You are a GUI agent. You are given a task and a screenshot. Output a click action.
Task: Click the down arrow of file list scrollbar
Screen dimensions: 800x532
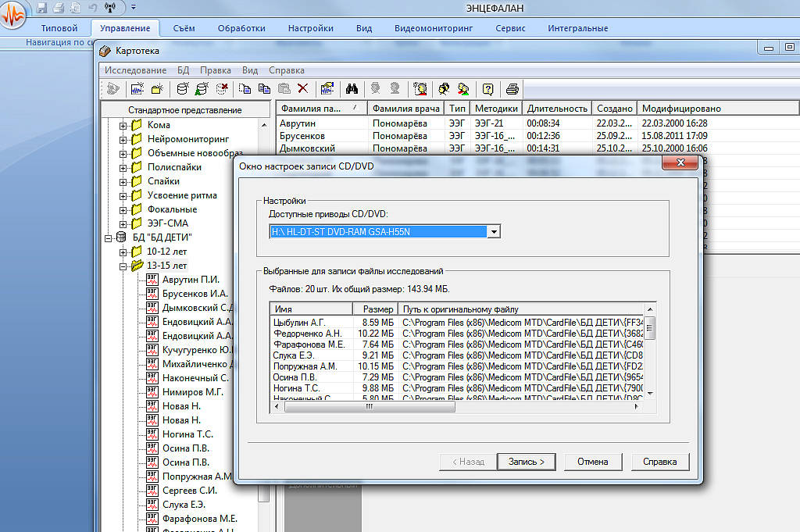(x=649, y=393)
